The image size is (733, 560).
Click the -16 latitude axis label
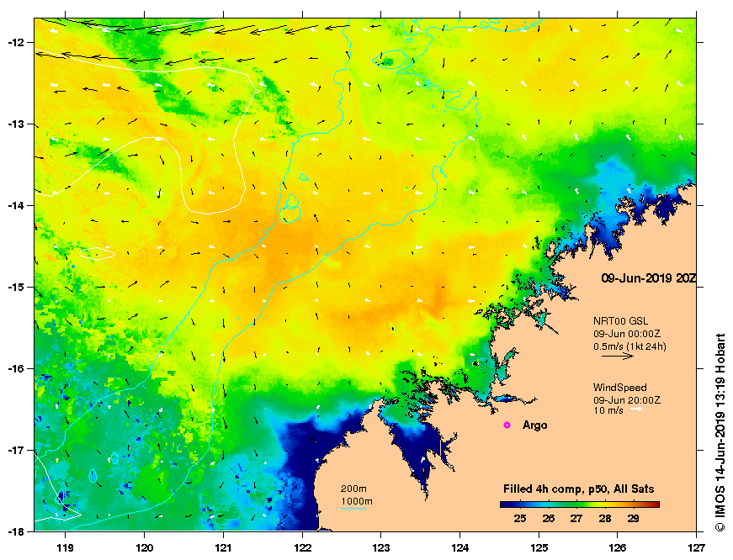point(14,368)
